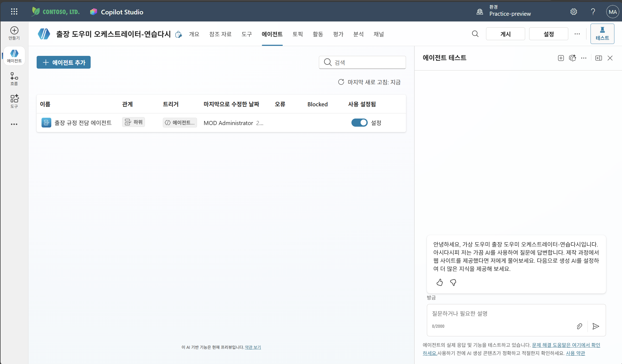Click the paperclip attach file icon
This screenshot has width=622, height=364.
579,326
